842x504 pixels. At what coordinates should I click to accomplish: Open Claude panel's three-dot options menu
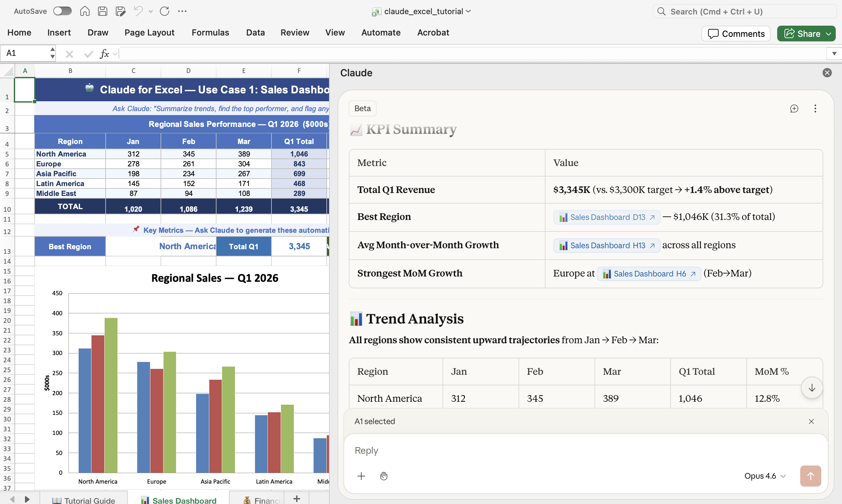815,108
